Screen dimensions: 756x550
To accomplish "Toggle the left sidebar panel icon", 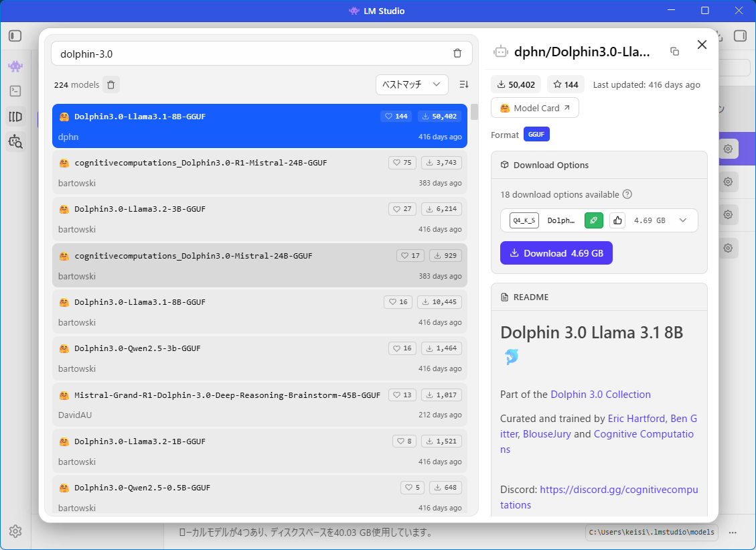I will (x=15, y=36).
